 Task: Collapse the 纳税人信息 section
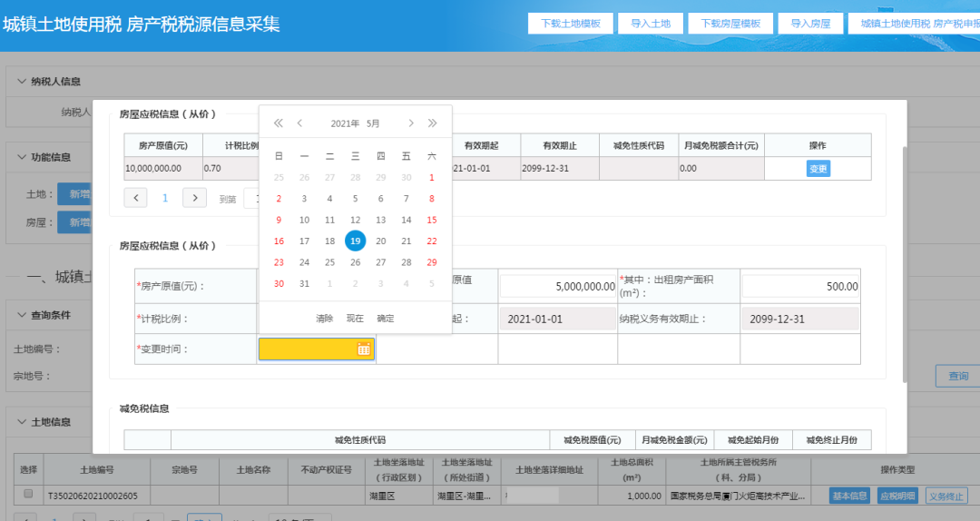tap(22, 82)
